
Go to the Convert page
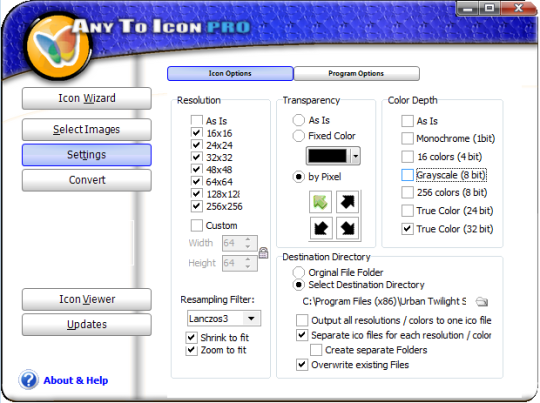pos(87,180)
